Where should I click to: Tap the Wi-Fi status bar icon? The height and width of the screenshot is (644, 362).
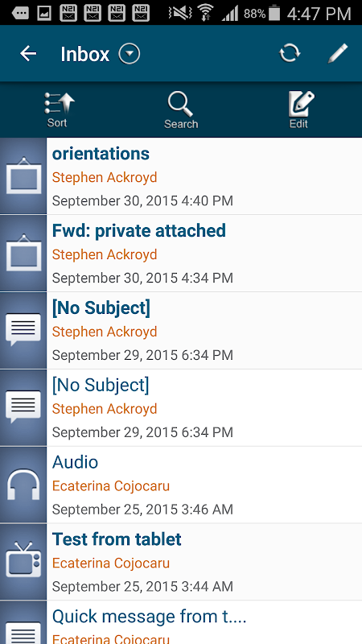[x=205, y=13]
